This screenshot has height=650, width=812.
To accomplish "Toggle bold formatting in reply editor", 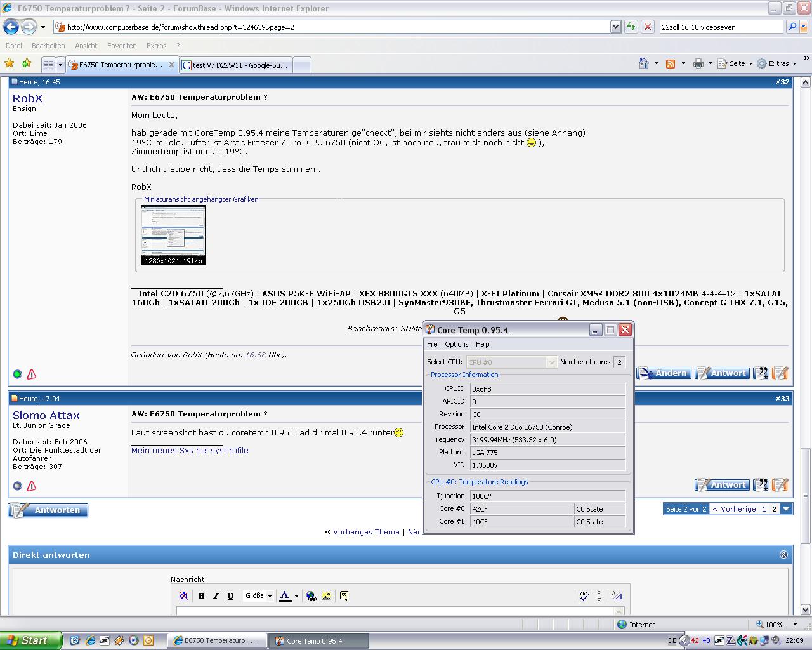I will (201, 596).
